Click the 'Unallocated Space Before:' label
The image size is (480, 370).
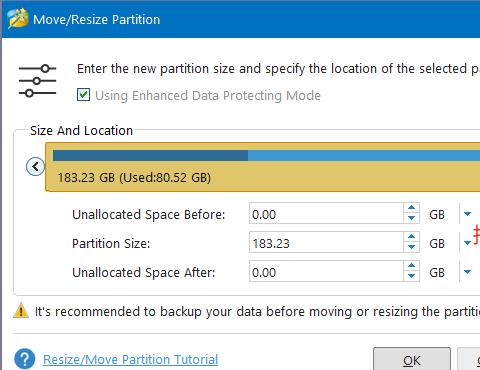[149, 214]
